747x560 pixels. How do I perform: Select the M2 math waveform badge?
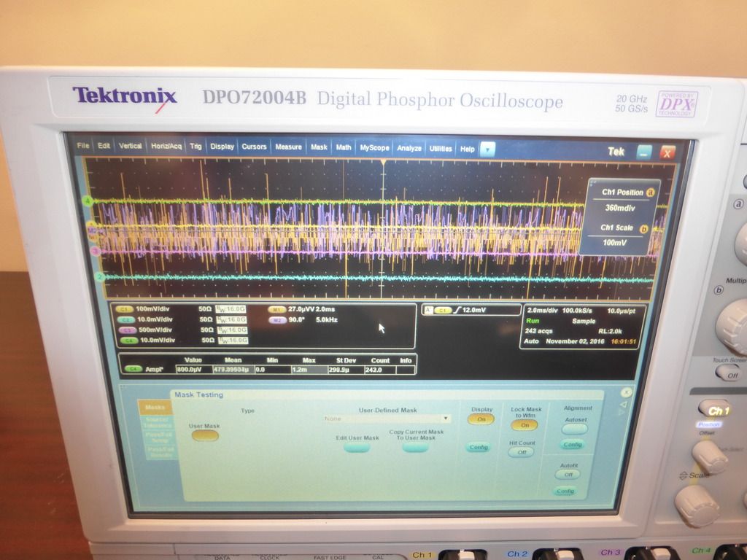[x=277, y=320]
